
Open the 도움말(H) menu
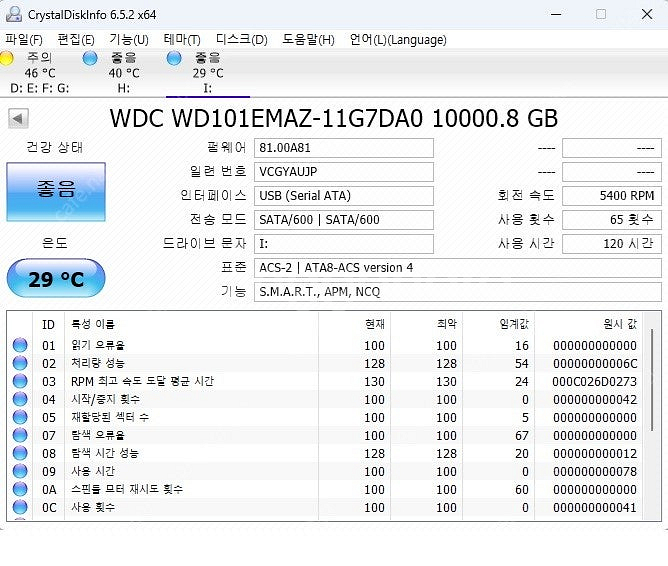(x=308, y=40)
